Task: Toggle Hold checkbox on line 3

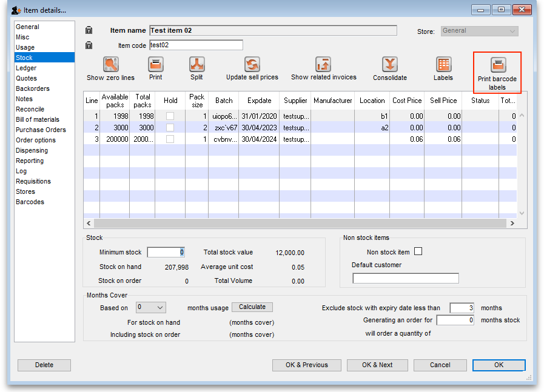Action: point(170,139)
